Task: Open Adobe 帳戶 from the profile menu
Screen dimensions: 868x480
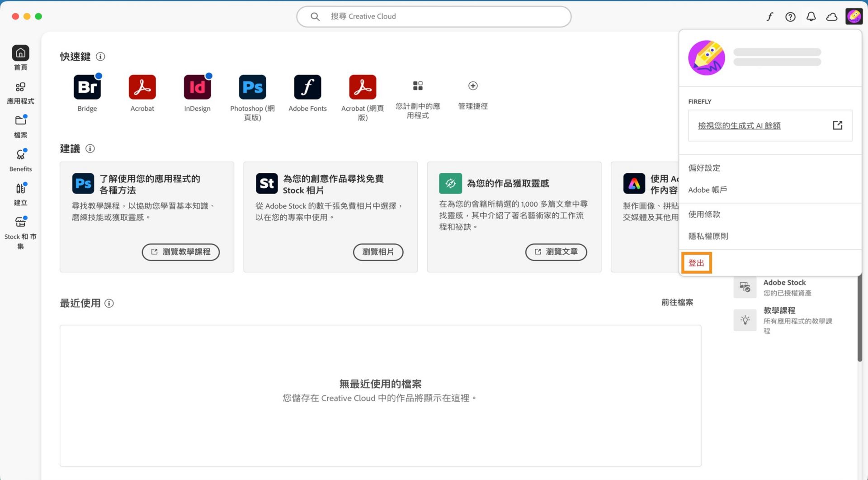Action: click(707, 190)
